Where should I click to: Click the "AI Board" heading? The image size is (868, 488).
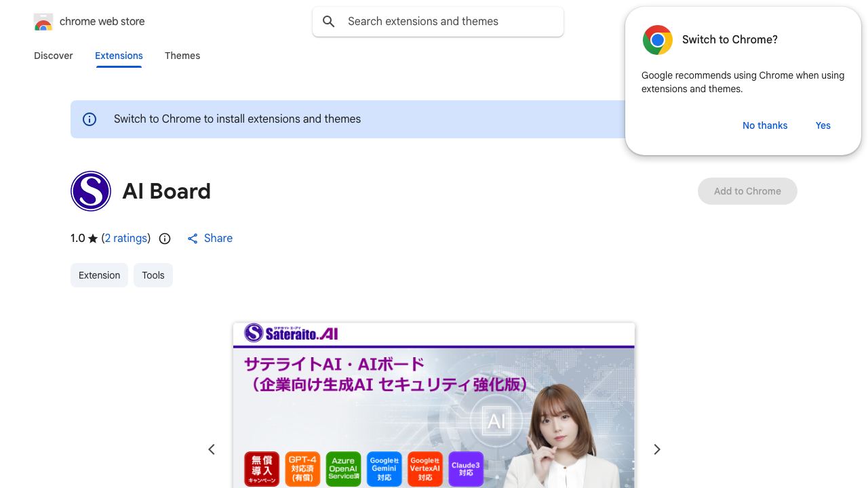coord(167,191)
